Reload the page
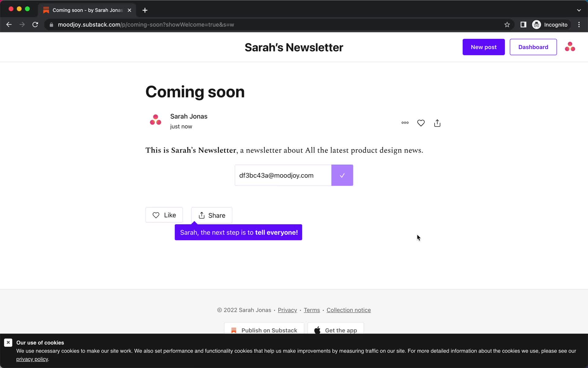Image resolution: width=588 pixels, height=368 pixels. pos(35,25)
